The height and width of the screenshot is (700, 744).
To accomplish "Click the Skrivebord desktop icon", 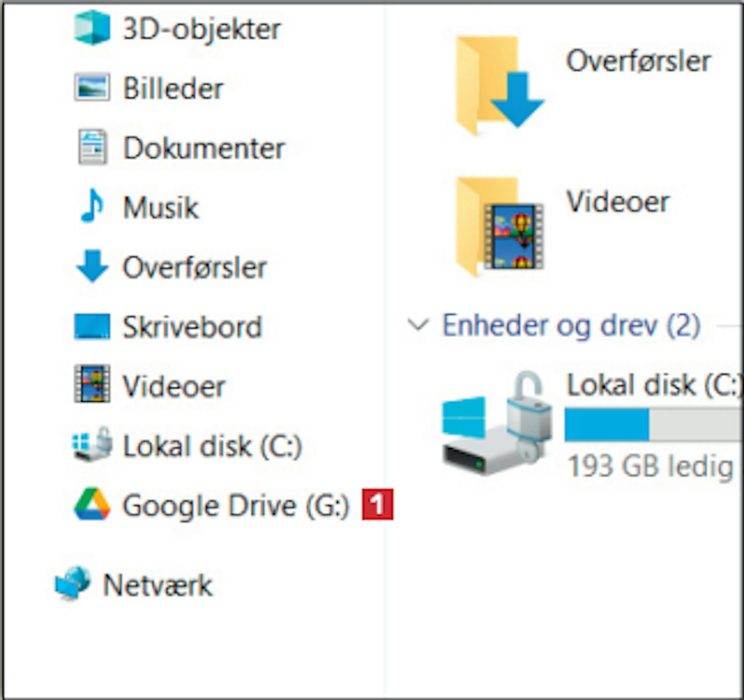I will tap(92, 327).
